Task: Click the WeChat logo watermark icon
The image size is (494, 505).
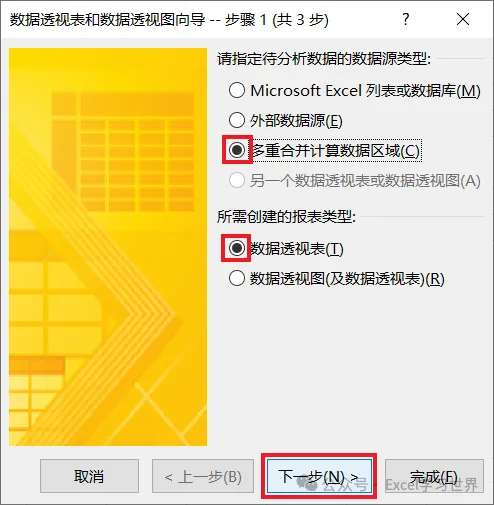Action: point(307,484)
